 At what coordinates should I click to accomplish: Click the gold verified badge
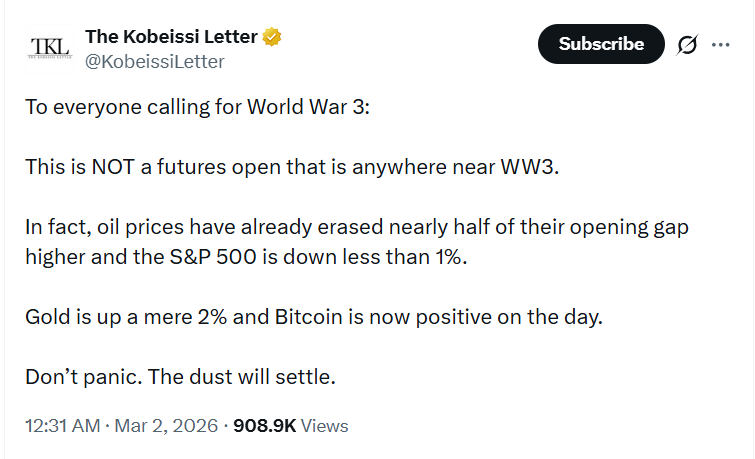click(272, 37)
